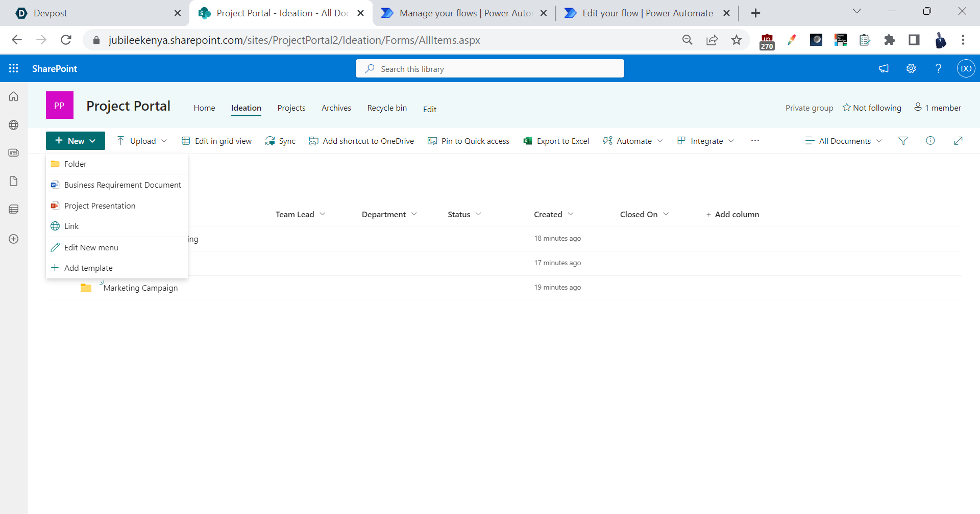980x514 pixels.
Task: Open the SharePoint app launcher waffle
Action: 14,68
